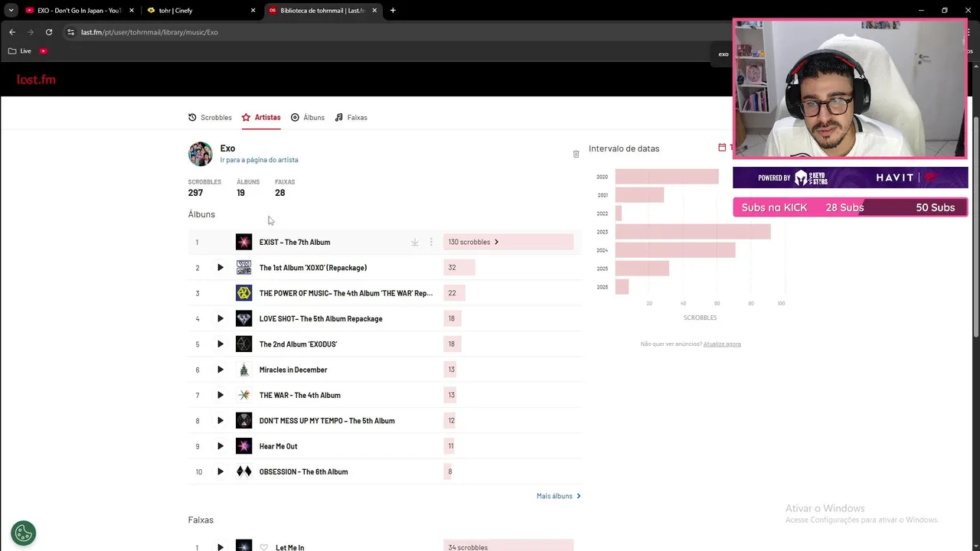This screenshot has width=980, height=551.
Task: Play LOVE SHOT – The 5th Album Repackage
Action: (x=220, y=318)
